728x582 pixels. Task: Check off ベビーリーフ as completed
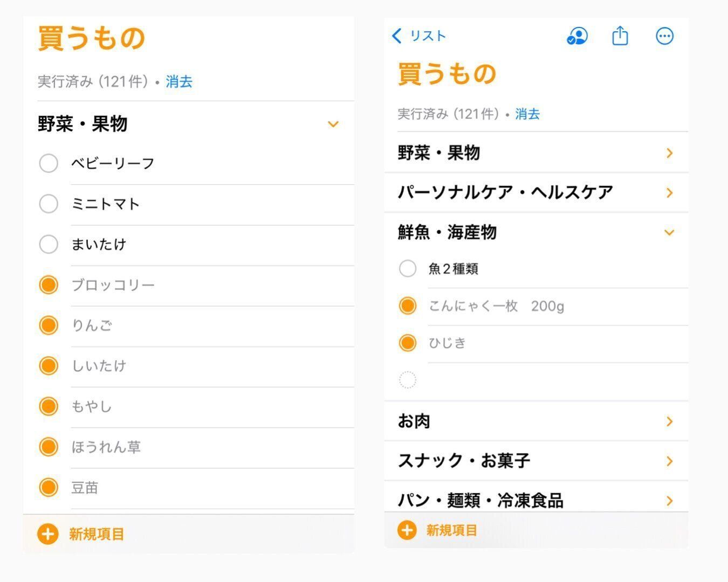click(49, 163)
